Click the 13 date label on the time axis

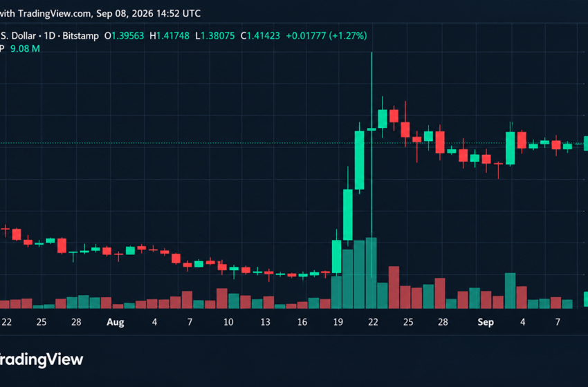pos(265,322)
